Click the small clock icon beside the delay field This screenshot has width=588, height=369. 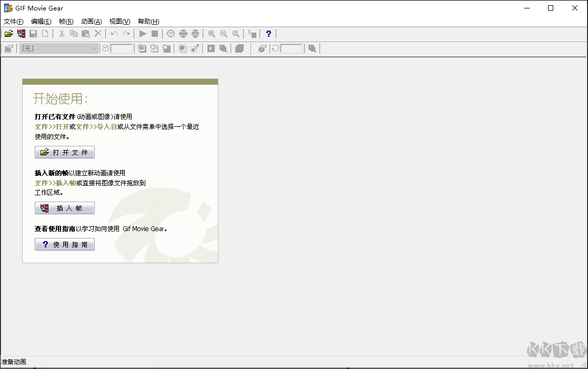tap(105, 48)
